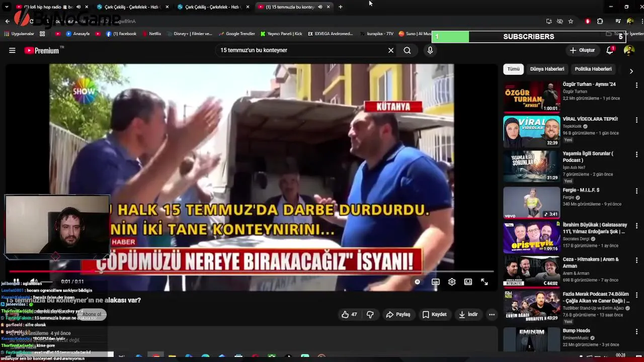
Task: Open the Yayıncı Paneli Kick bookmark
Action: coord(281,34)
